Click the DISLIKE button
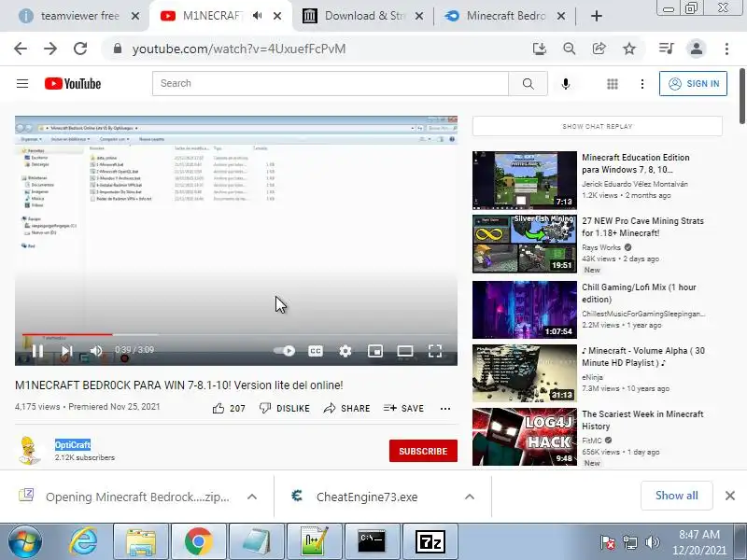 (285, 409)
